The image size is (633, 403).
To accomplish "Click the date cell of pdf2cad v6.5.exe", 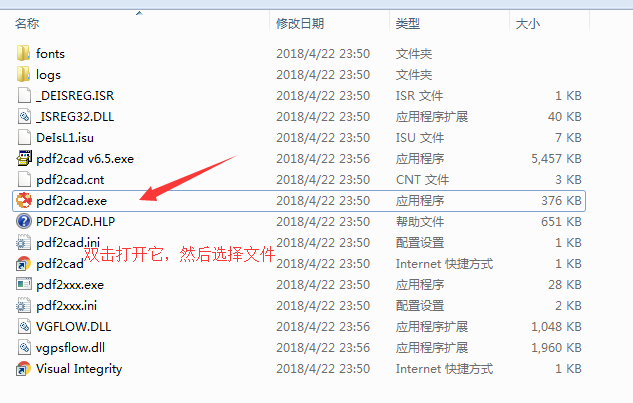I will [x=323, y=159].
